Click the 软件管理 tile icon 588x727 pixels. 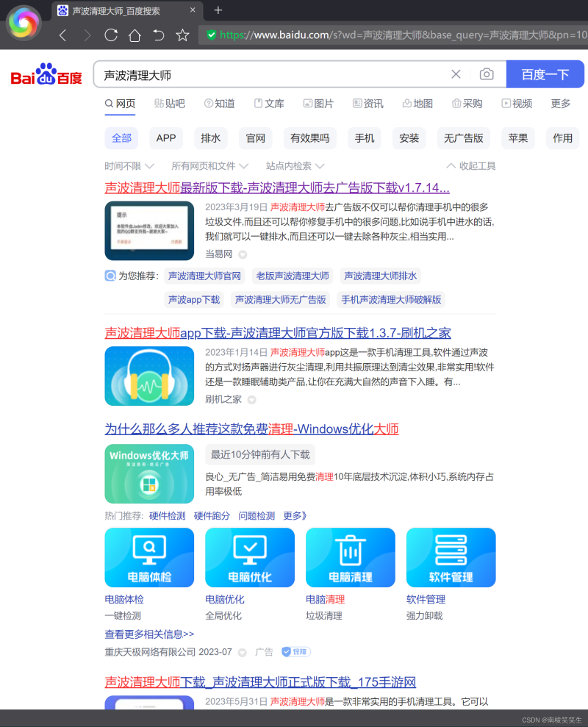click(x=451, y=558)
